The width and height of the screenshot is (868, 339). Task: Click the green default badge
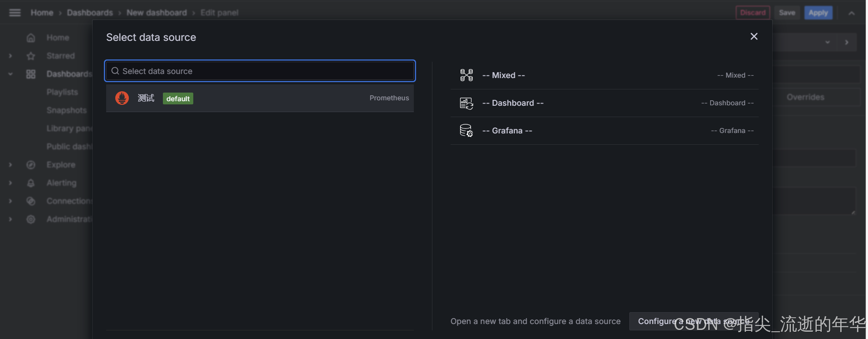tap(178, 98)
